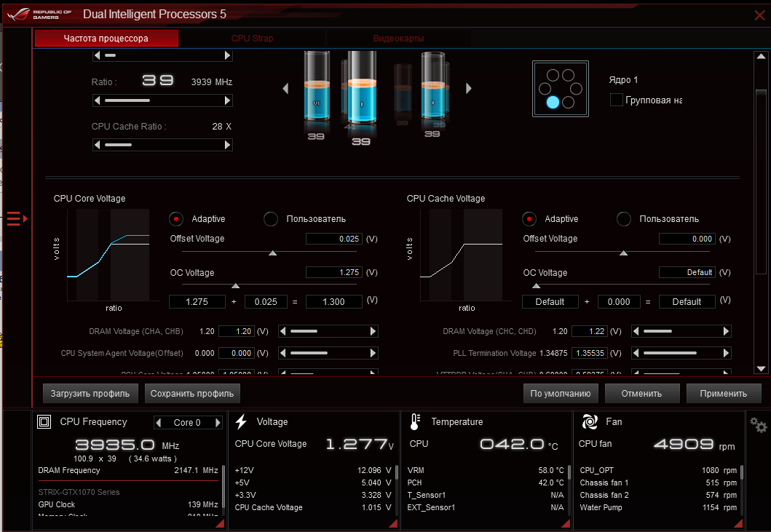Enable the Групповая настройка checkbox

click(x=616, y=99)
